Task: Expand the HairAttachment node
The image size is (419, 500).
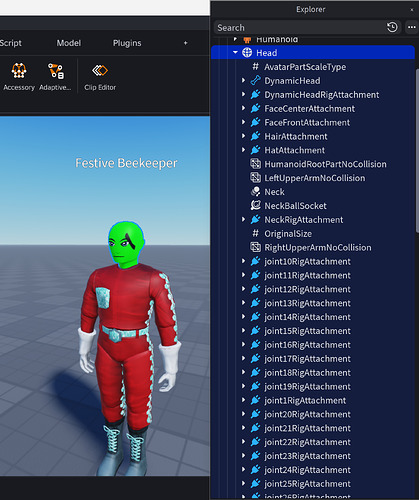Action: click(x=244, y=136)
